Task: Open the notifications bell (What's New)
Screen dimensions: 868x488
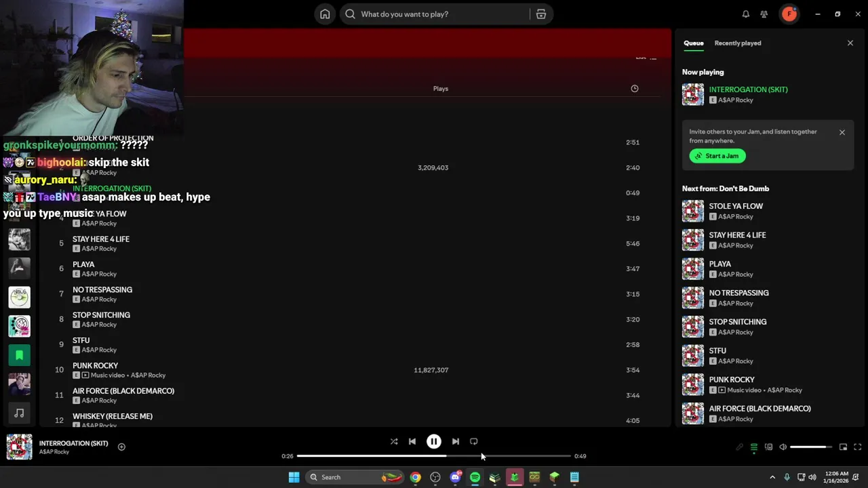Action: (x=746, y=14)
